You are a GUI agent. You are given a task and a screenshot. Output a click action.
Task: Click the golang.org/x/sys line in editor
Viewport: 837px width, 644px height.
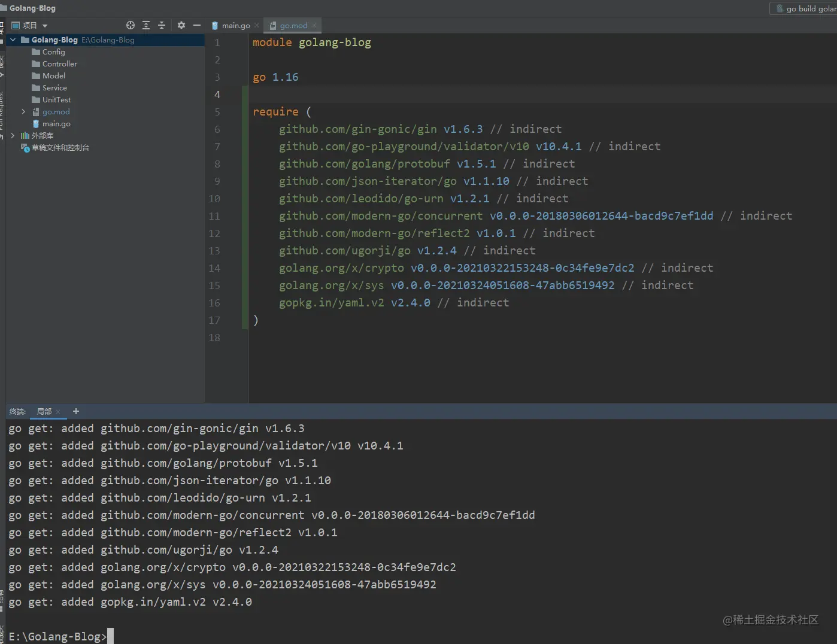tap(486, 285)
